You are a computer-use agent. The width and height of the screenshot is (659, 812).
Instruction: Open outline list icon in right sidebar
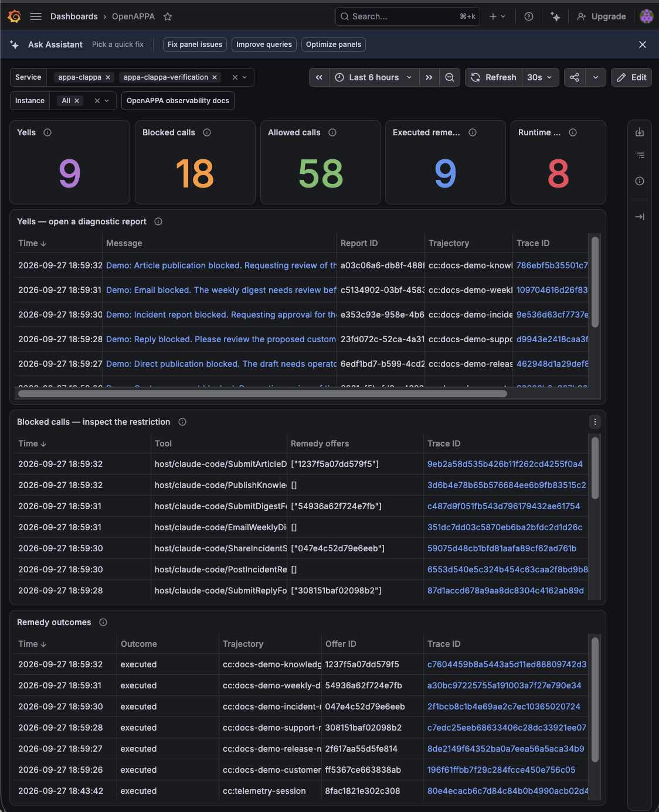pyautogui.click(x=640, y=155)
